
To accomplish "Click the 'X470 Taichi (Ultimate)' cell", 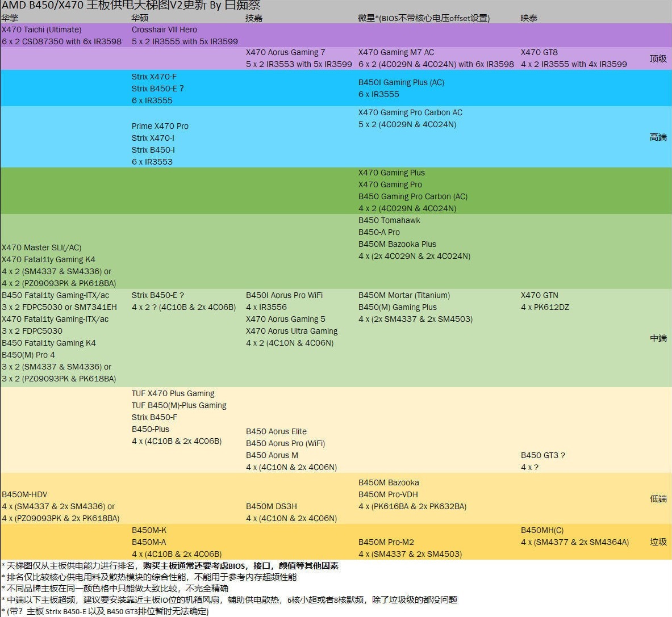I will pyautogui.click(x=41, y=30).
